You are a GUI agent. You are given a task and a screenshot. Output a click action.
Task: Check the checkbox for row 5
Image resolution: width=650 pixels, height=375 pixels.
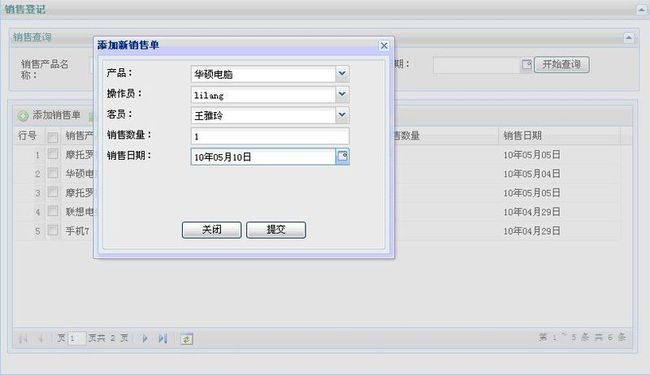coord(53,230)
